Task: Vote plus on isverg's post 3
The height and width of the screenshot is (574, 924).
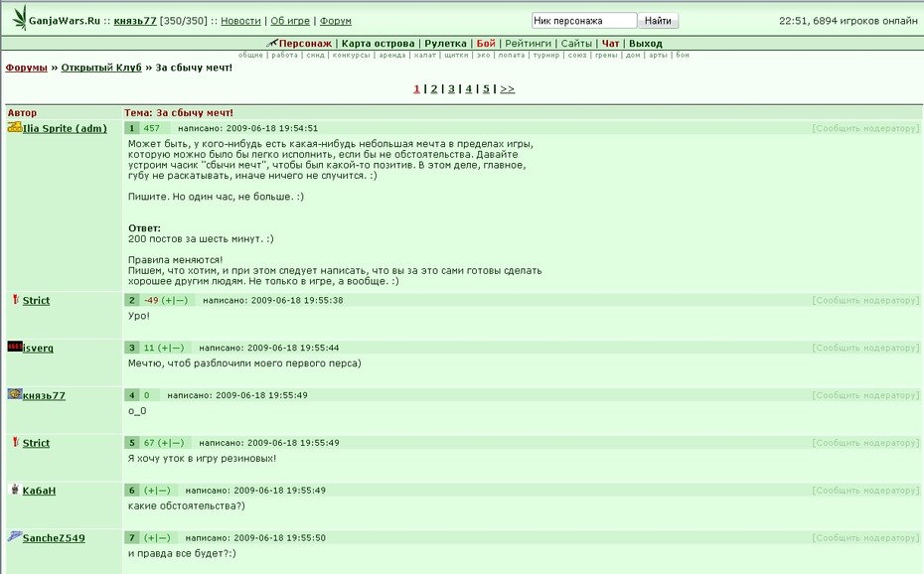Action: pyautogui.click(x=164, y=348)
